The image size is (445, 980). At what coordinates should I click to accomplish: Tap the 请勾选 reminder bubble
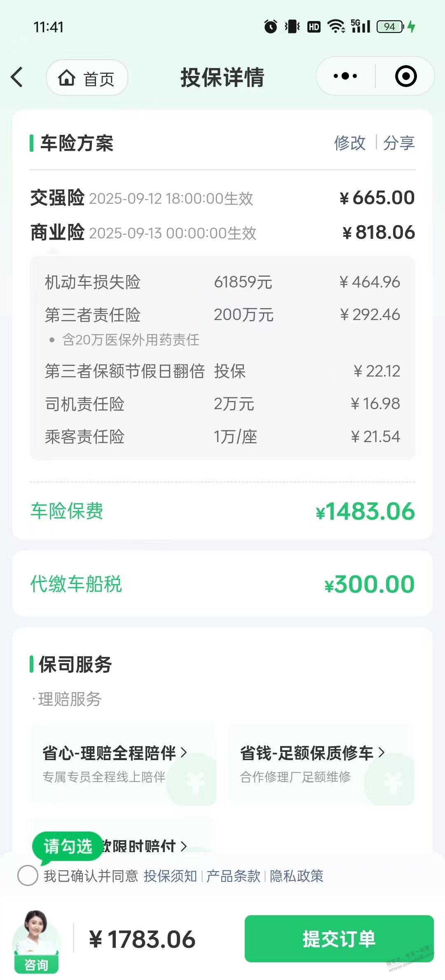coord(68,847)
